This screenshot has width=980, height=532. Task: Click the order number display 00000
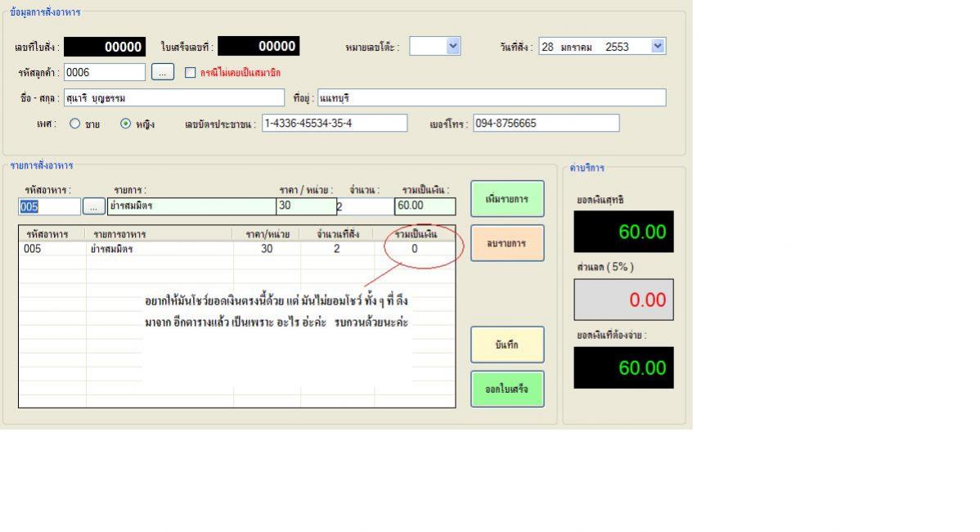[105, 47]
